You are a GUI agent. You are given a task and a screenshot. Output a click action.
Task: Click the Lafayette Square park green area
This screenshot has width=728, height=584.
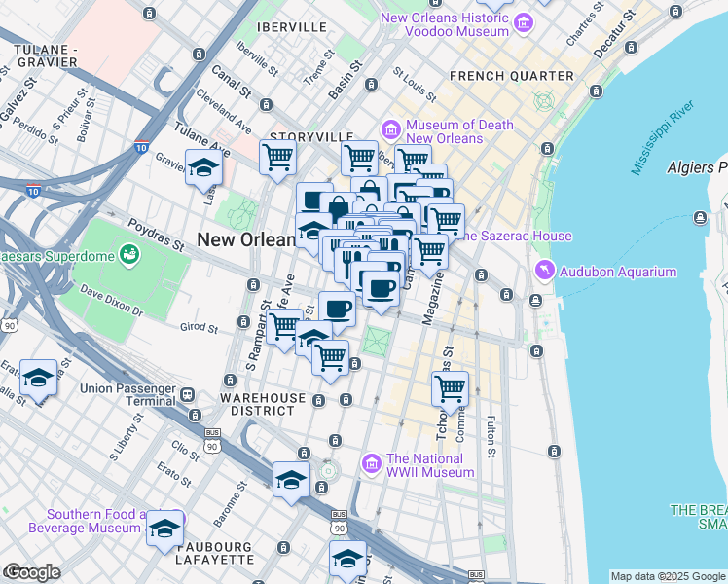tap(376, 341)
